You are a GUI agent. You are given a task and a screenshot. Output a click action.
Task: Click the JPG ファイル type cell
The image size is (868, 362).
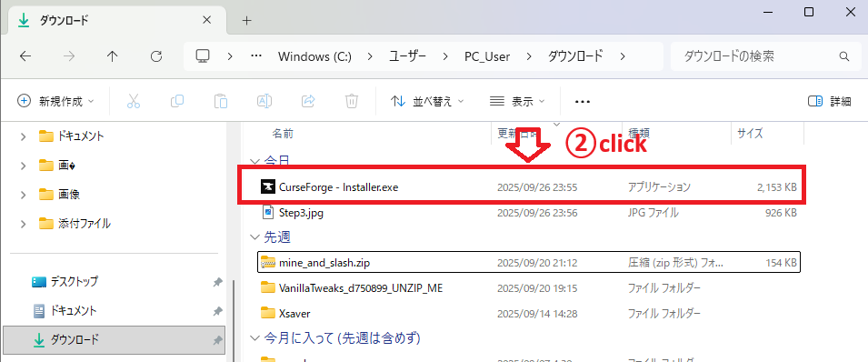[x=653, y=213]
